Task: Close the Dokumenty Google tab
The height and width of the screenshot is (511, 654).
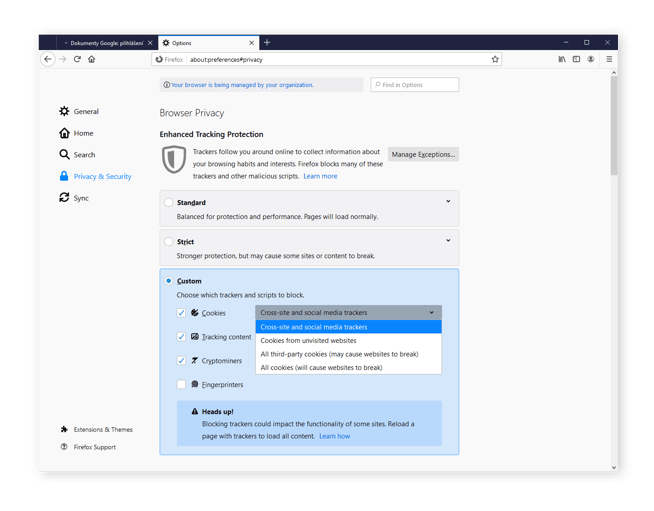Action: tap(150, 43)
